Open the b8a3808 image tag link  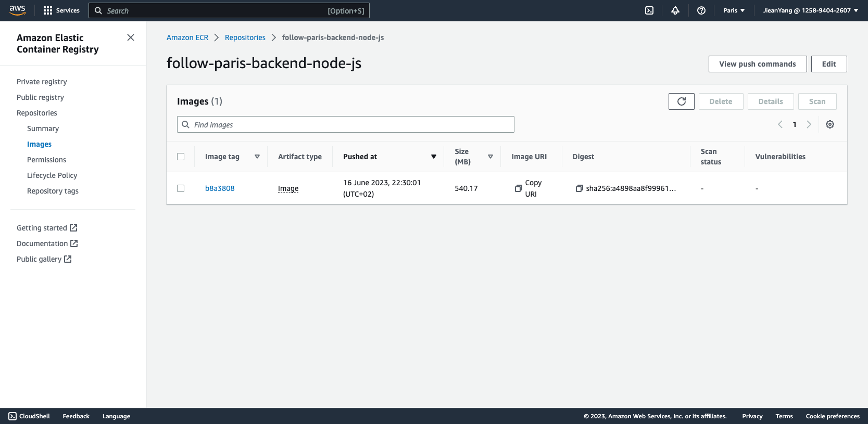click(x=220, y=188)
